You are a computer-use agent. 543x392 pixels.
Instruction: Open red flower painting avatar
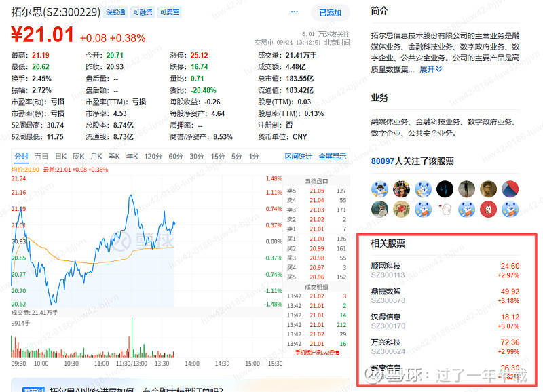click(401, 210)
